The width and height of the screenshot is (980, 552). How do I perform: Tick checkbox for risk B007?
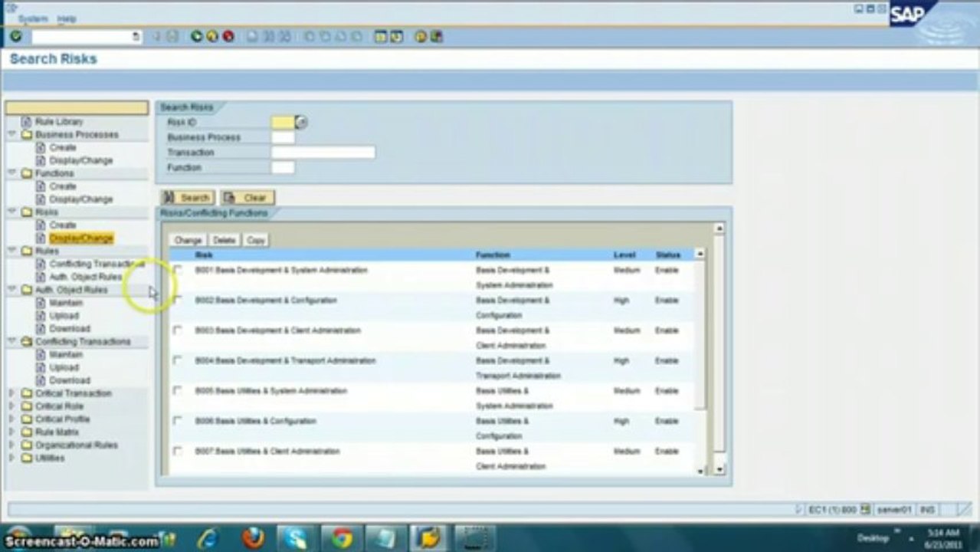tap(178, 451)
